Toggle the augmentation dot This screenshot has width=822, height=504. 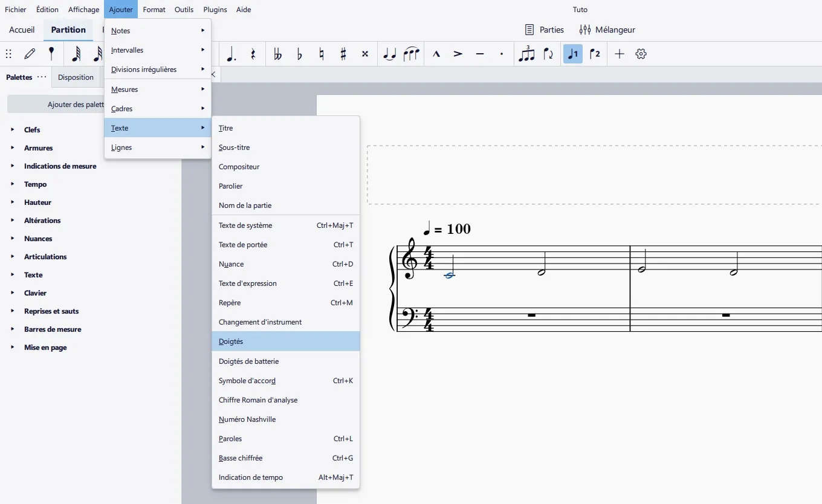(231, 54)
